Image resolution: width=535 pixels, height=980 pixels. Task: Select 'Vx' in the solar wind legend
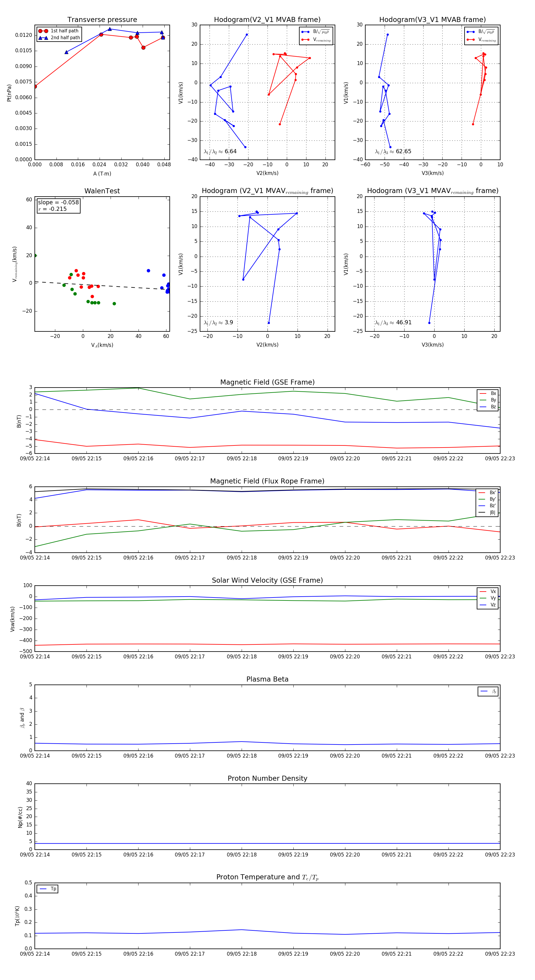488,592
